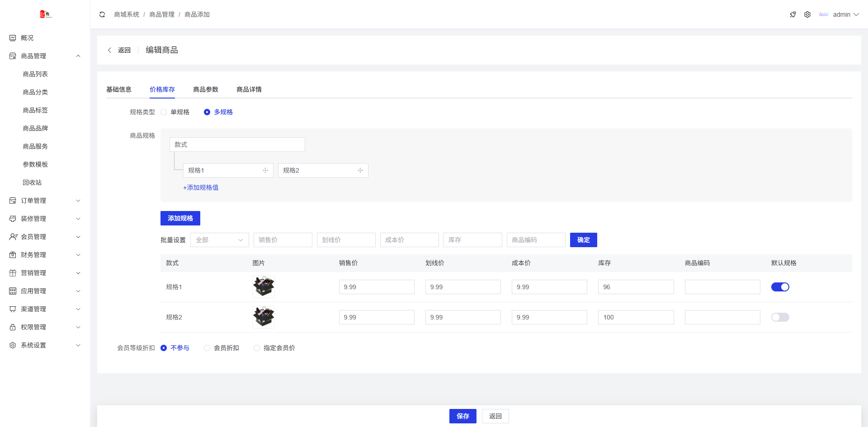
Task: Click batch 商品编码 input field
Action: point(536,240)
